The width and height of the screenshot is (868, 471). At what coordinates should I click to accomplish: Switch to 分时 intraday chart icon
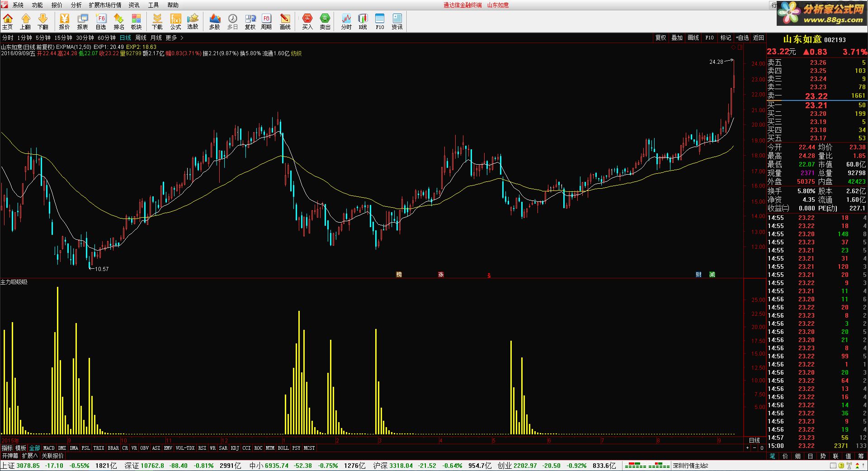point(346,21)
